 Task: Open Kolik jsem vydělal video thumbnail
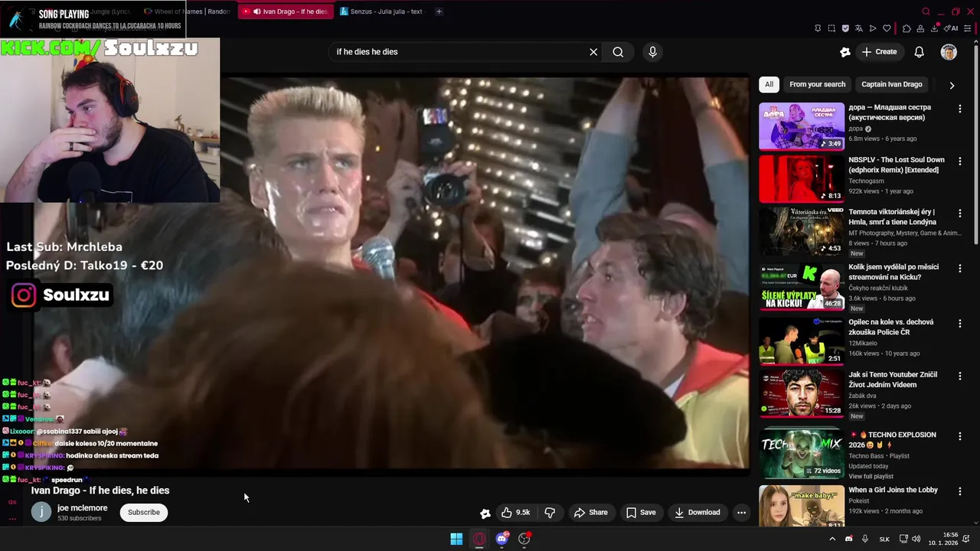click(x=802, y=288)
